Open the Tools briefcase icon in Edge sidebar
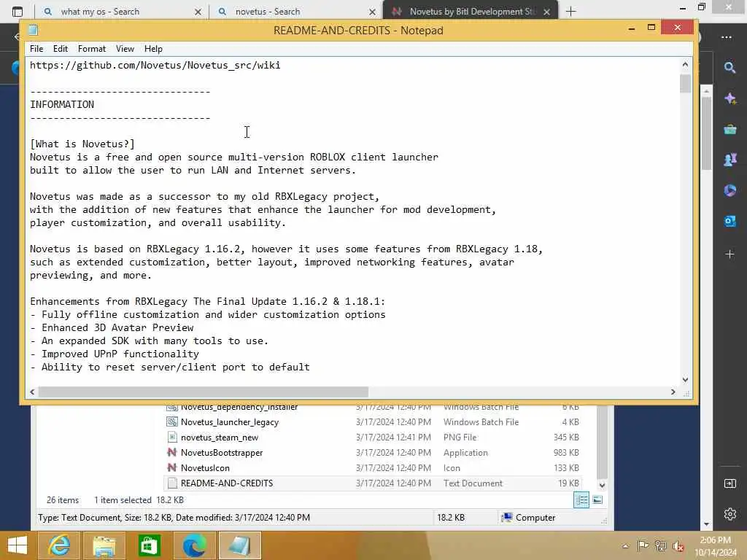This screenshot has height=560, width=747. 729,129
